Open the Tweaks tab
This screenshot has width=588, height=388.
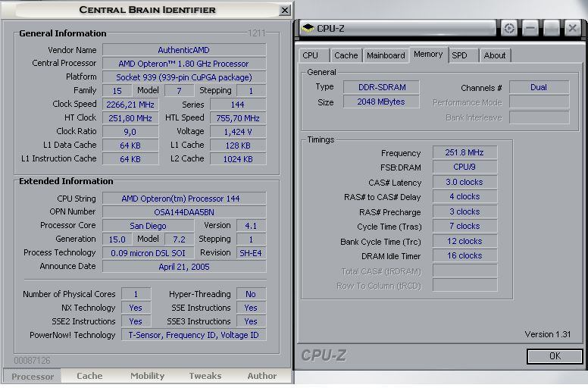coord(205,376)
